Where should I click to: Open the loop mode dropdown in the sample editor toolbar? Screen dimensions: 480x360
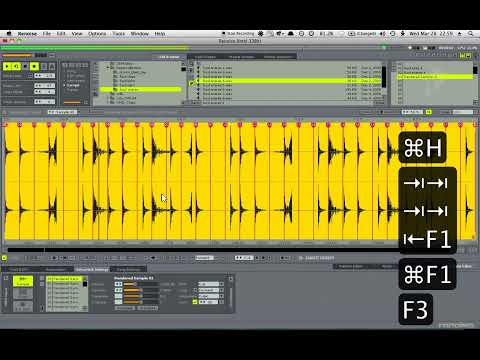coord(204,258)
